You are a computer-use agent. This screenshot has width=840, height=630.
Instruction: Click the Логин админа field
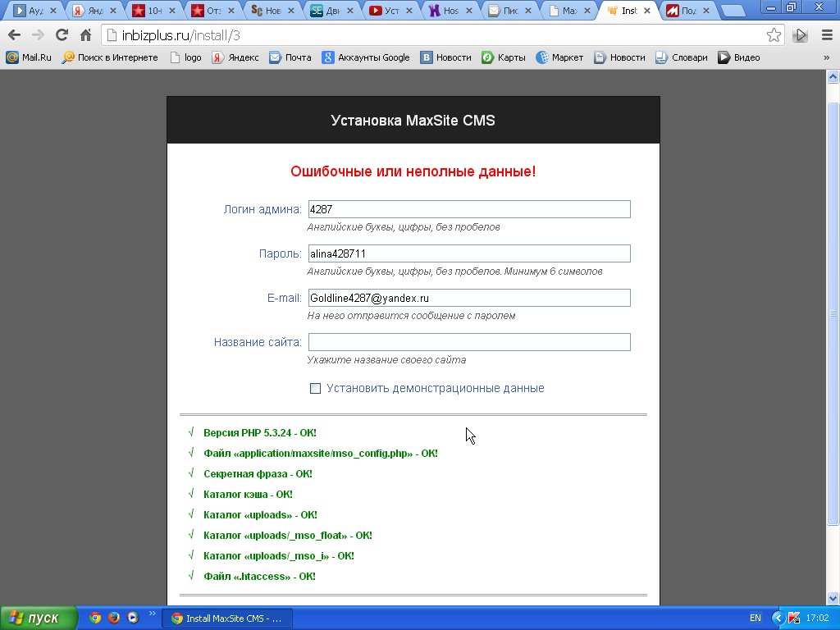click(x=469, y=209)
